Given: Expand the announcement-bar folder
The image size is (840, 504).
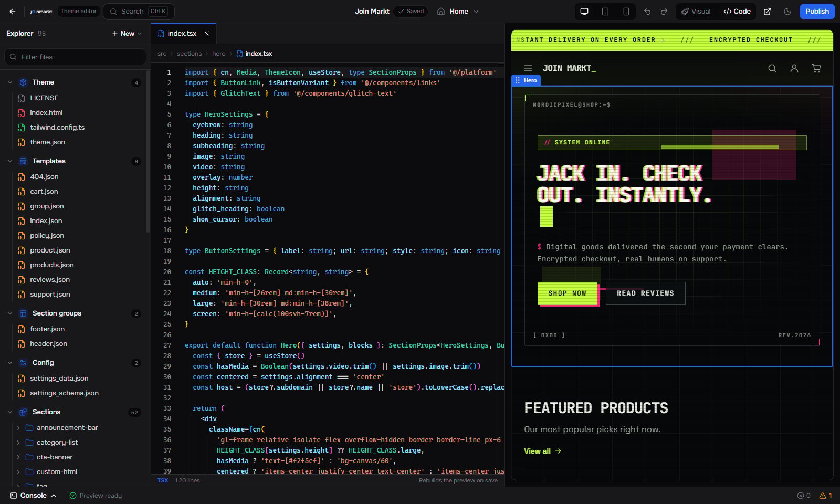Looking at the screenshot, I should click(18, 428).
